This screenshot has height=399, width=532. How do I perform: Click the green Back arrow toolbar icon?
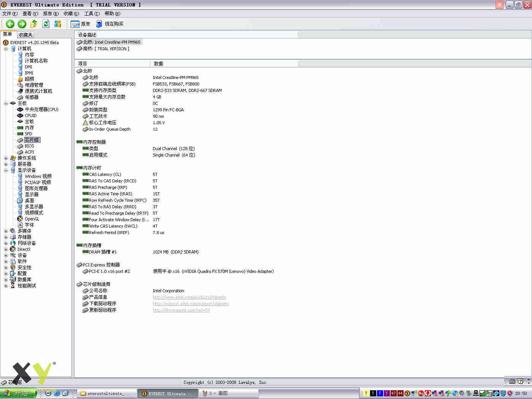click(10, 24)
